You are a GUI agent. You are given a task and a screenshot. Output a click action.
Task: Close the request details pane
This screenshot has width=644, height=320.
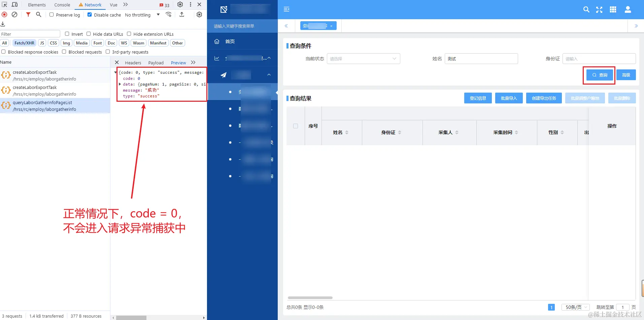pyautogui.click(x=117, y=62)
